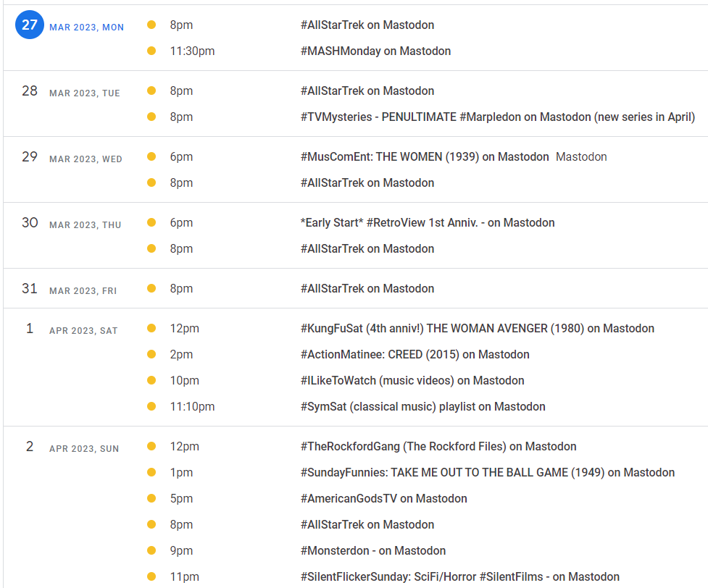Click the 9pm time on Sunday

[181, 551]
